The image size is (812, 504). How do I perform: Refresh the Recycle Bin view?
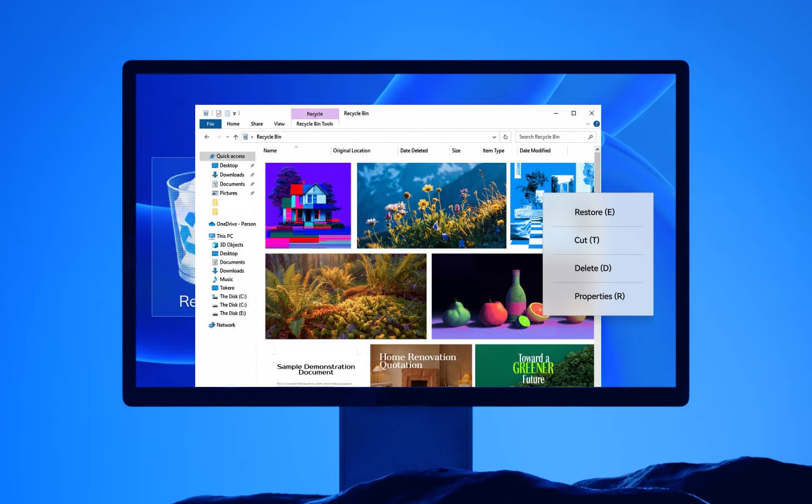click(x=505, y=137)
